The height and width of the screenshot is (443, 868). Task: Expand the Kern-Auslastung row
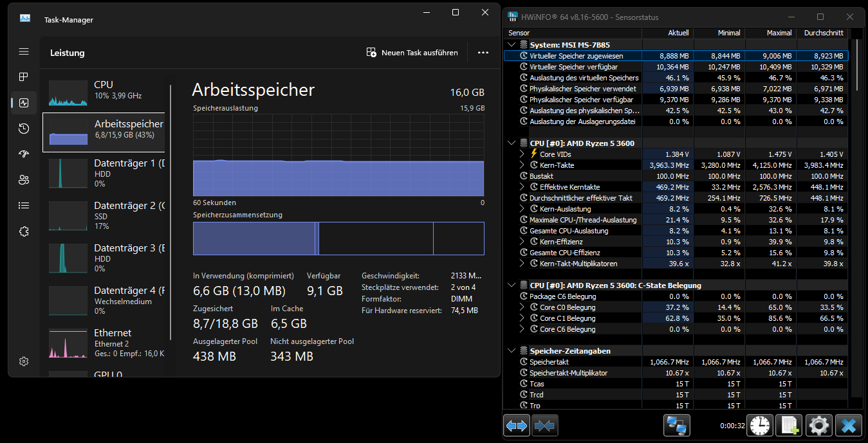coord(522,209)
